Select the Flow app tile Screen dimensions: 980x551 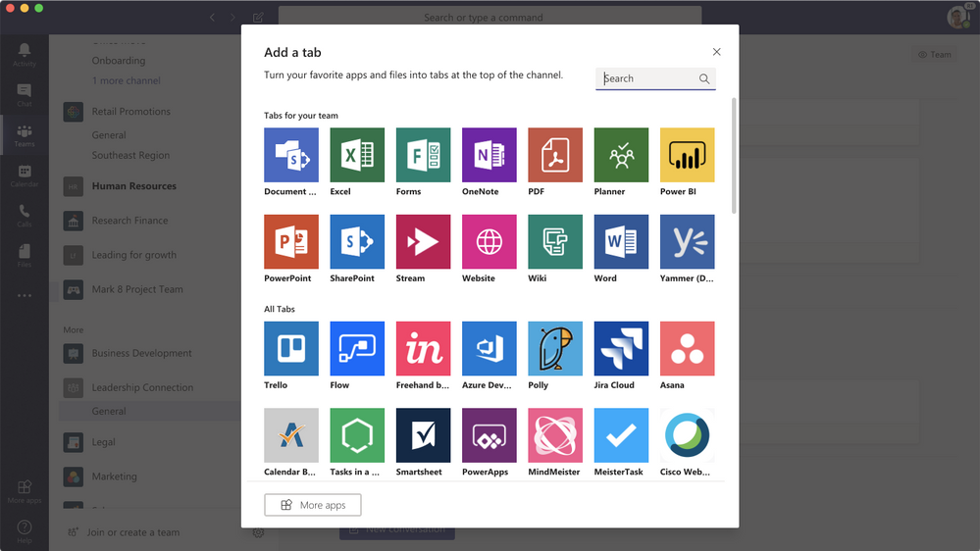pyautogui.click(x=357, y=349)
